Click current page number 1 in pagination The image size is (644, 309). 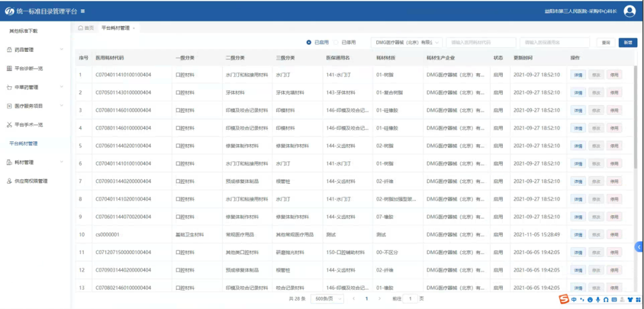pos(366,299)
